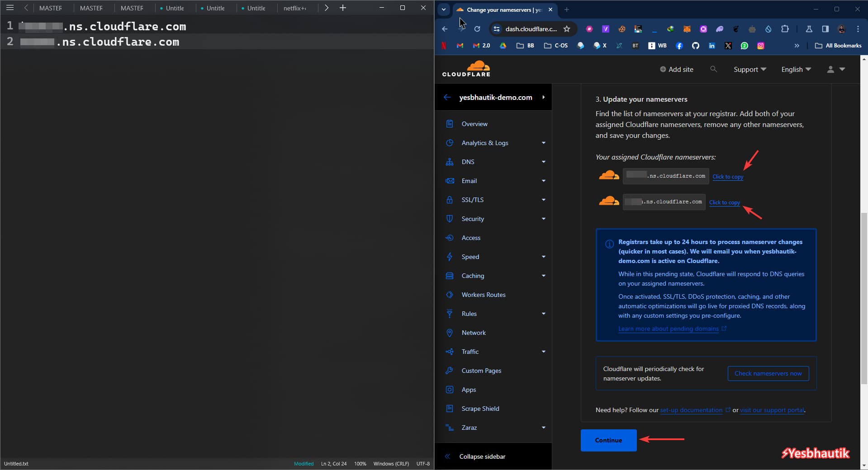The height and width of the screenshot is (470, 868).
Task: Open Access from sidebar icon
Action: pyautogui.click(x=449, y=238)
